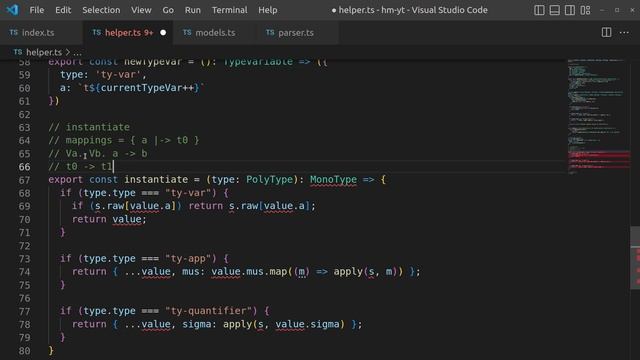This screenshot has height=360, width=640.
Task: Click the vertical scrollbar thumb
Action: point(635,257)
